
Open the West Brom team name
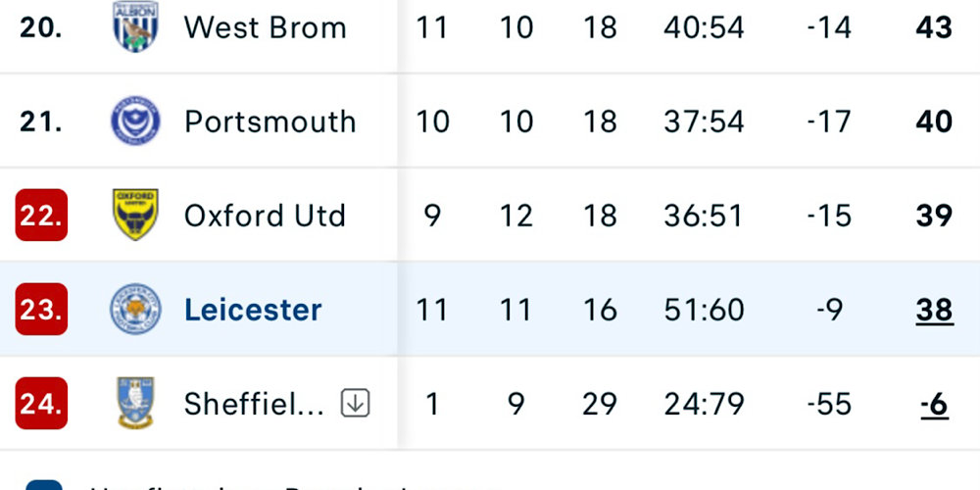[265, 27]
